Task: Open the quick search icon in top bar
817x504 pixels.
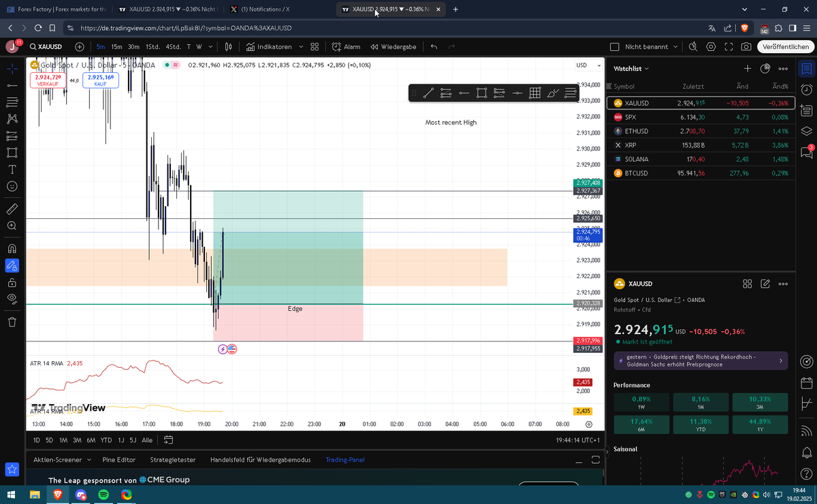Action: click(x=693, y=47)
